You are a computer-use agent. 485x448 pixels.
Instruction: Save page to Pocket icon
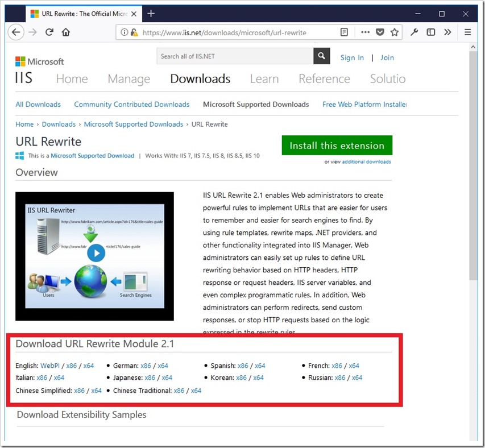click(x=380, y=32)
